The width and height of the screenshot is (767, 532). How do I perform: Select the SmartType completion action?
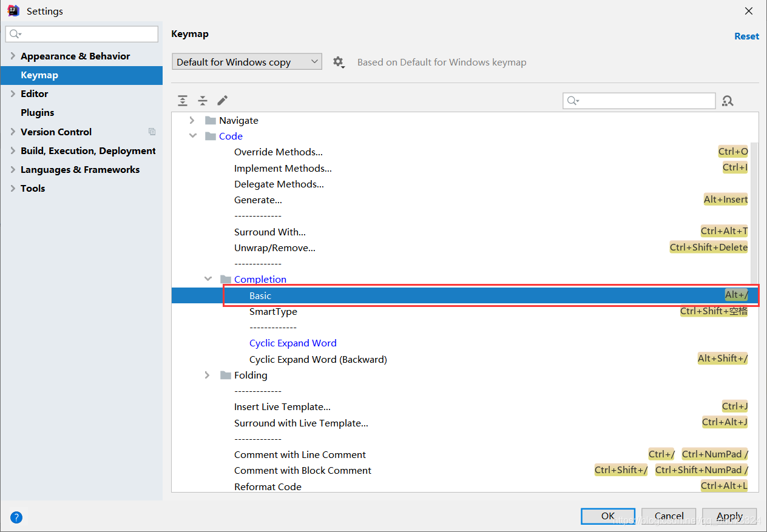[273, 311]
